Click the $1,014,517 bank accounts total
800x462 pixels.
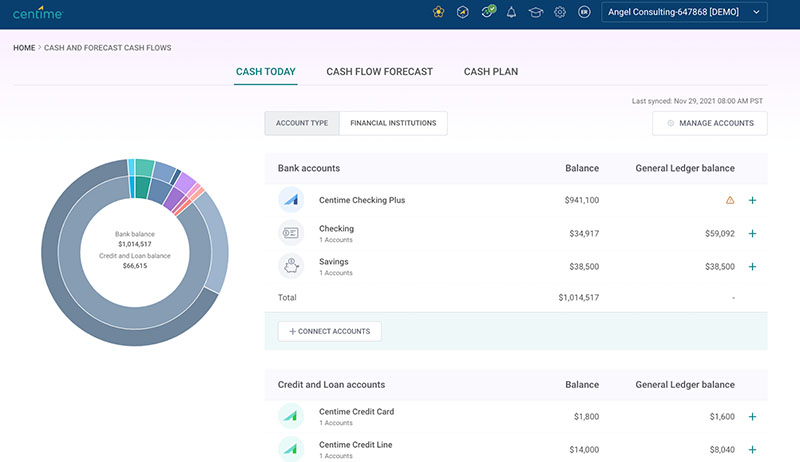point(579,297)
